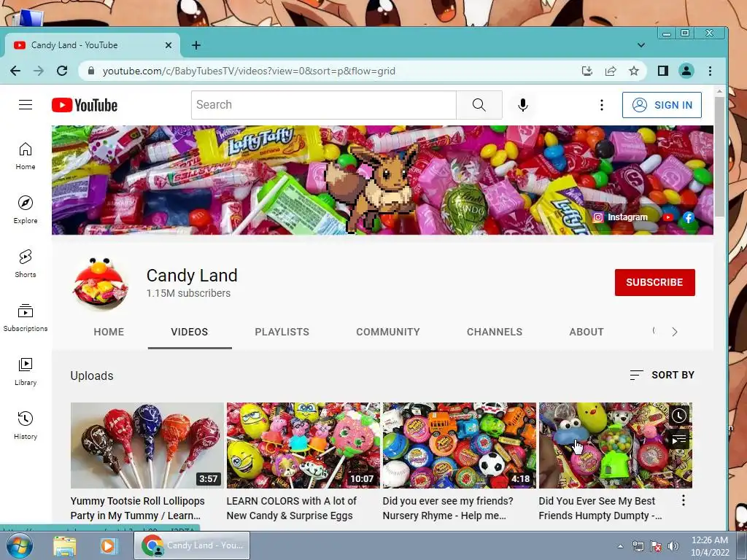Image resolution: width=747 pixels, height=560 pixels.
Task: View site security lock info
Action: point(91,71)
